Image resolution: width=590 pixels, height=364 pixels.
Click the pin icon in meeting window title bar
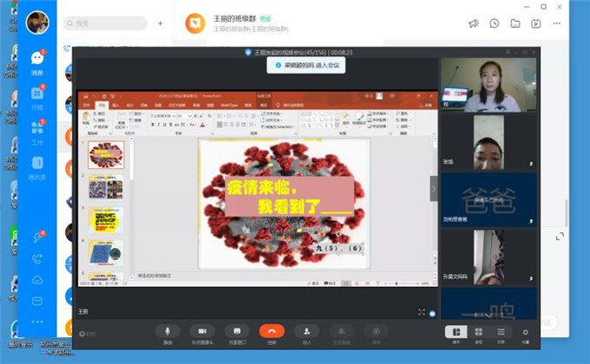tap(508, 52)
